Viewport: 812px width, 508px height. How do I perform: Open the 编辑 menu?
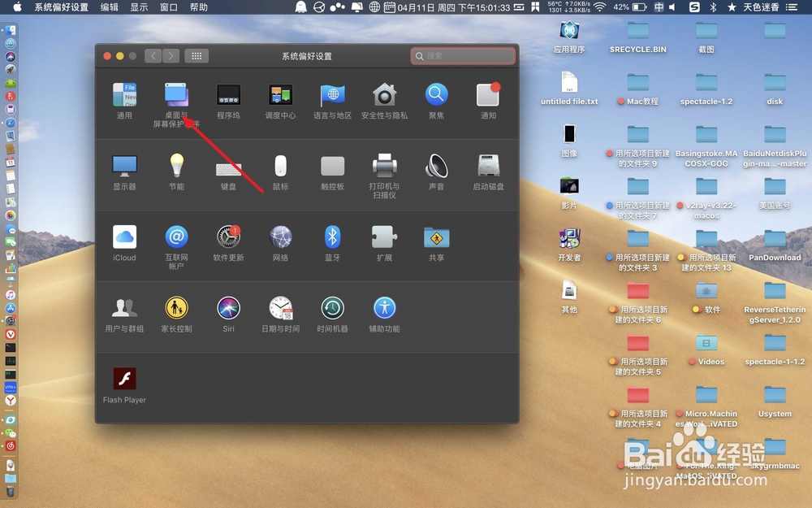tap(108, 8)
